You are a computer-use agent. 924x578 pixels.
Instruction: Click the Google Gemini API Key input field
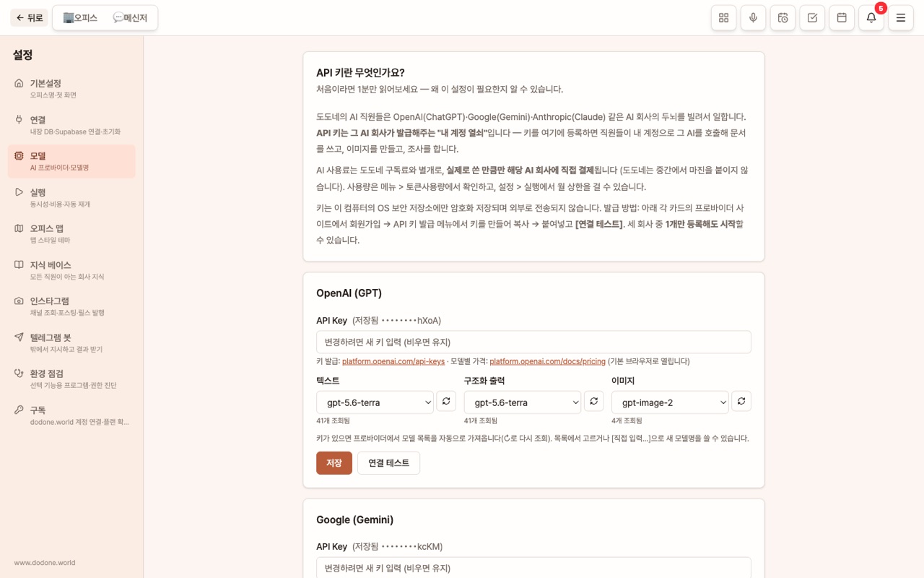pos(533,568)
